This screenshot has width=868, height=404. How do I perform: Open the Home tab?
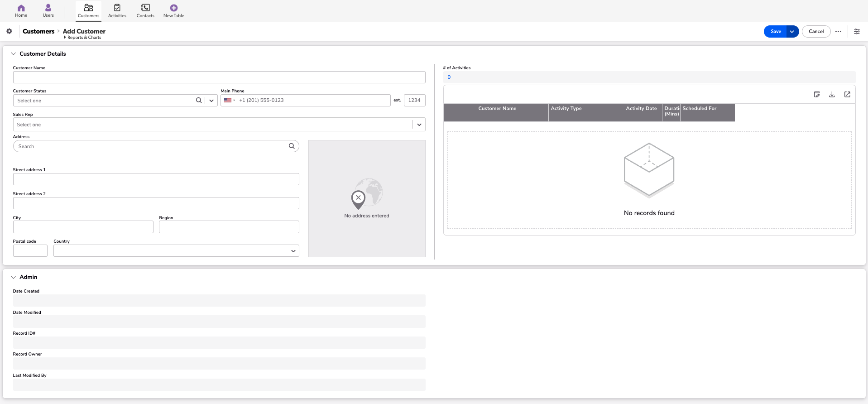pyautogui.click(x=21, y=11)
